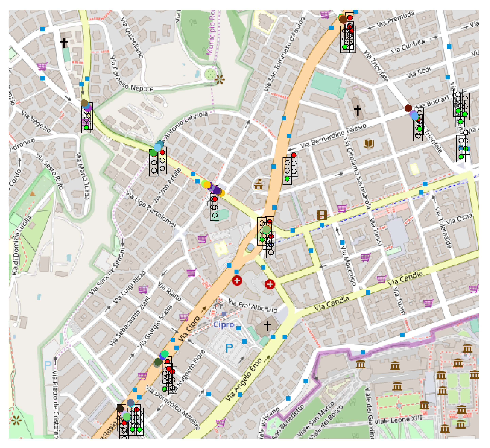The image size is (490, 448).
Task: Click the monument icon near Via Cipro curve
Action: point(258,184)
